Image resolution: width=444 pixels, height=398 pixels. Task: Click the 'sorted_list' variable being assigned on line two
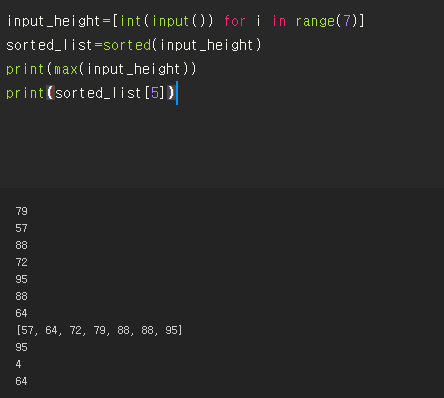point(49,45)
